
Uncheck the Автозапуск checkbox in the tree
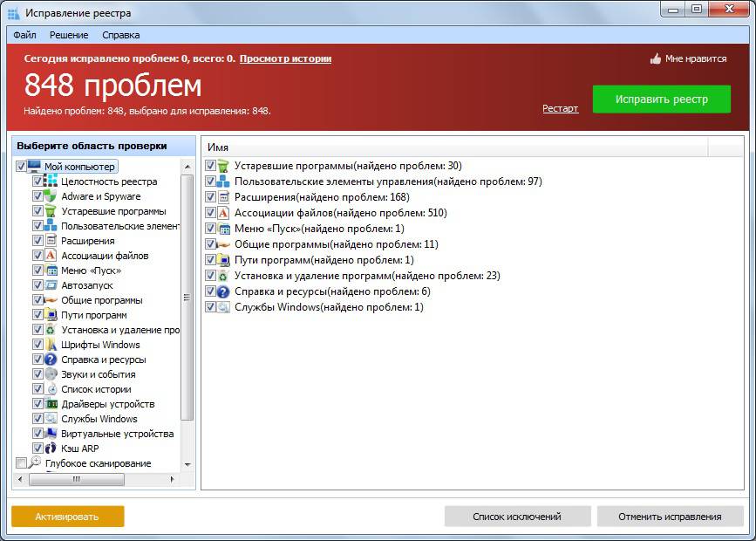pos(37,284)
